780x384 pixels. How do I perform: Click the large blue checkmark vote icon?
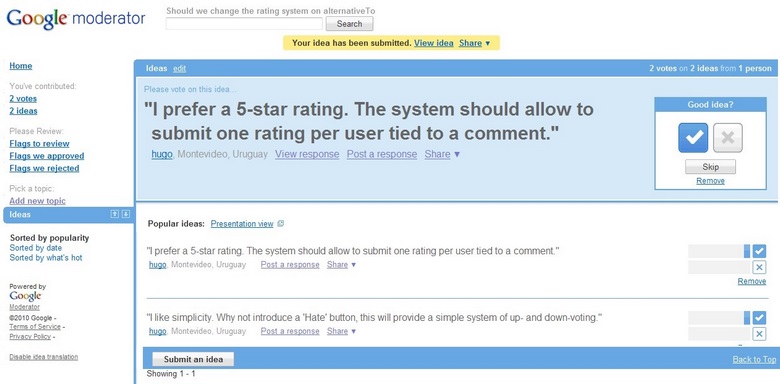coord(693,137)
